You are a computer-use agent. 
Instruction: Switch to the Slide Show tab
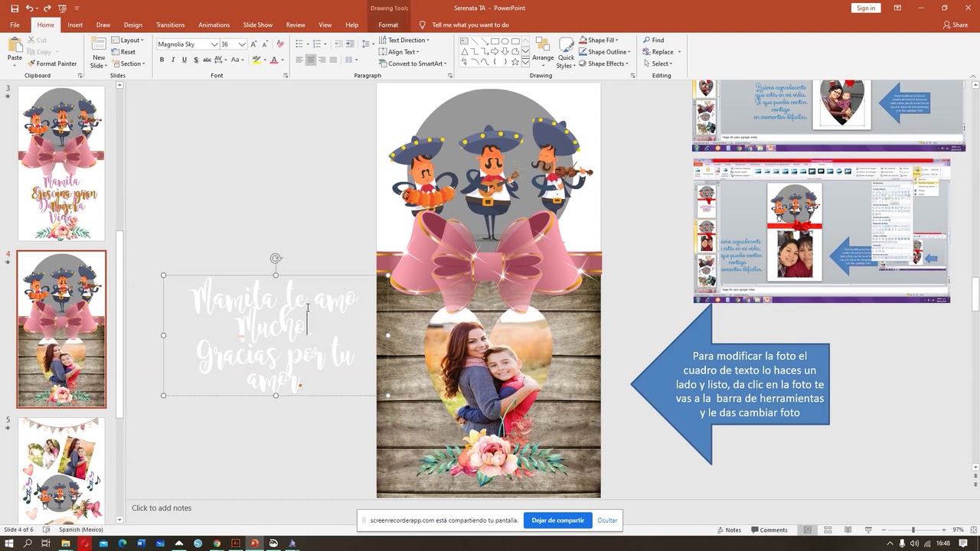[258, 24]
